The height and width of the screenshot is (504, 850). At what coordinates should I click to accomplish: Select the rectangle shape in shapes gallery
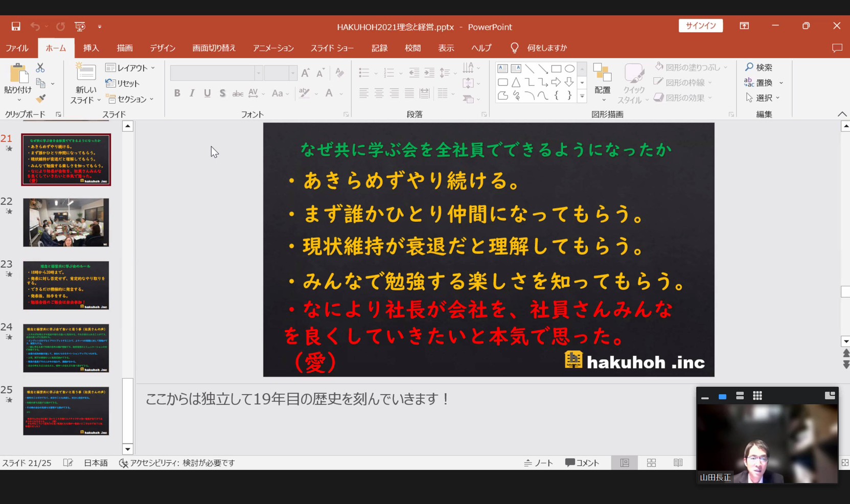(x=556, y=68)
